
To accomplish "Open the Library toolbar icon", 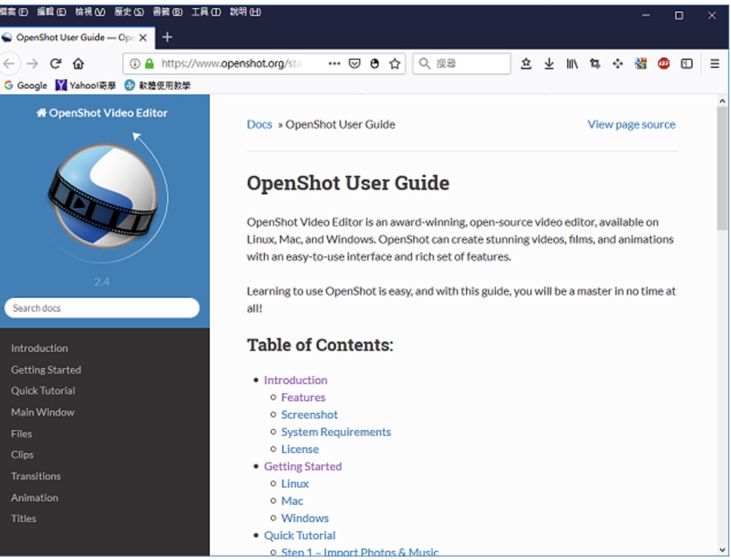I will click(572, 63).
